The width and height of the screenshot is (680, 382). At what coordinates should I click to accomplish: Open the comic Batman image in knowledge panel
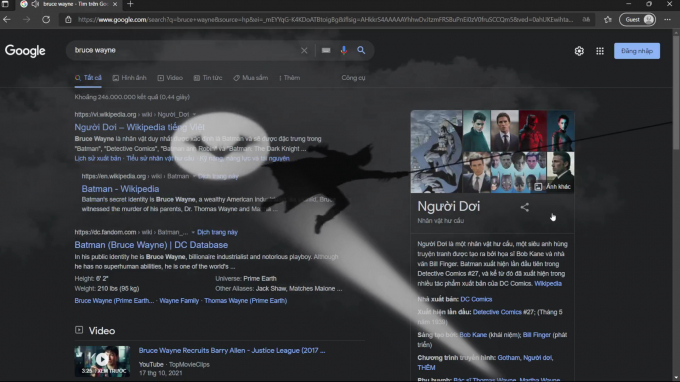pos(436,151)
